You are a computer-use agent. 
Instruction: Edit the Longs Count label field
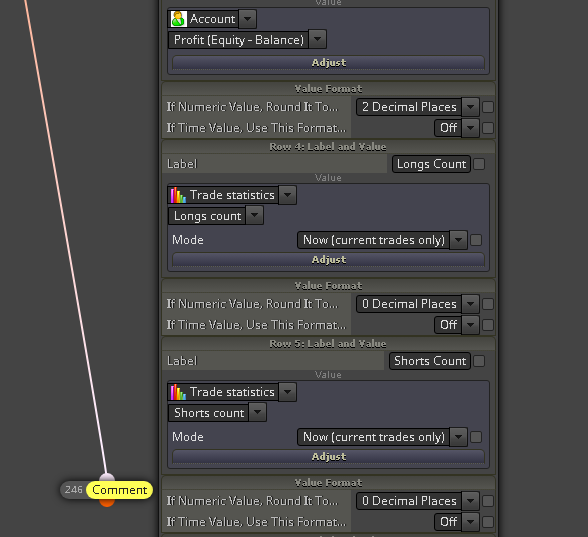tap(431, 164)
